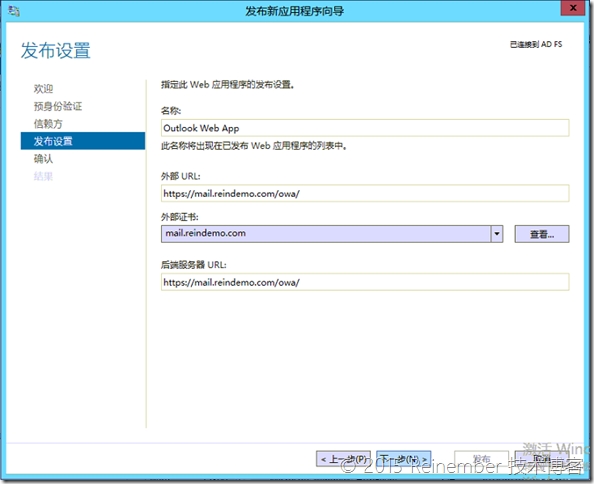Open the 外部证书 dropdown arrow
The image size is (594, 484).
click(x=497, y=234)
